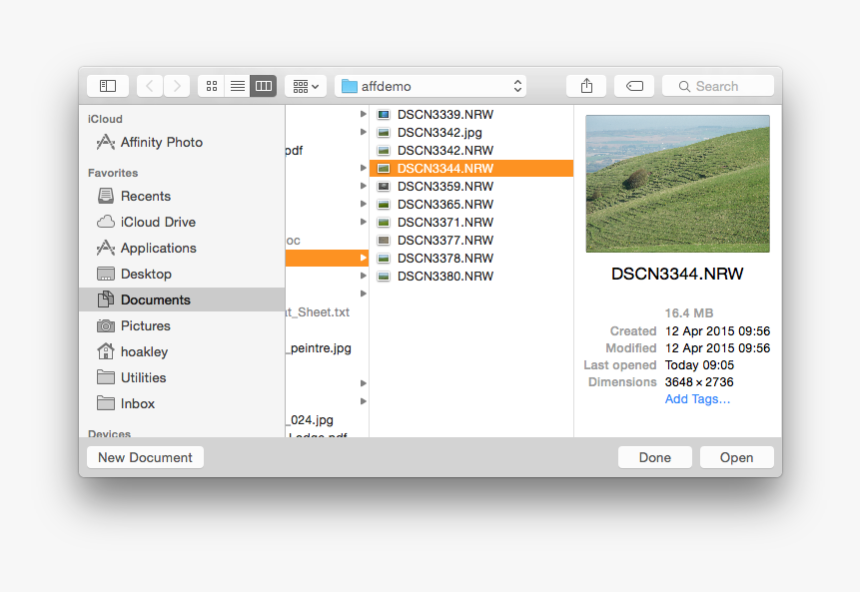This screenshot has width=860, height=592.
Task: Click the Add Tags link
Action: pos(697,399)
